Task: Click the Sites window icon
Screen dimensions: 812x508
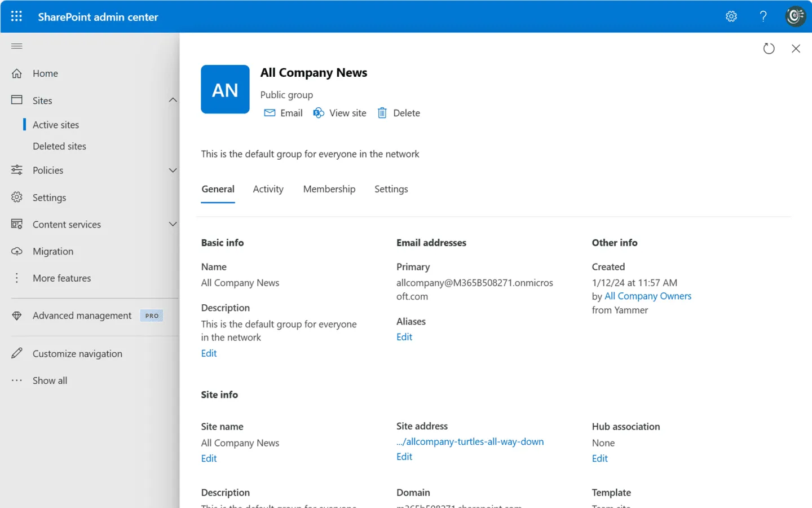Action: pos(17,100)
